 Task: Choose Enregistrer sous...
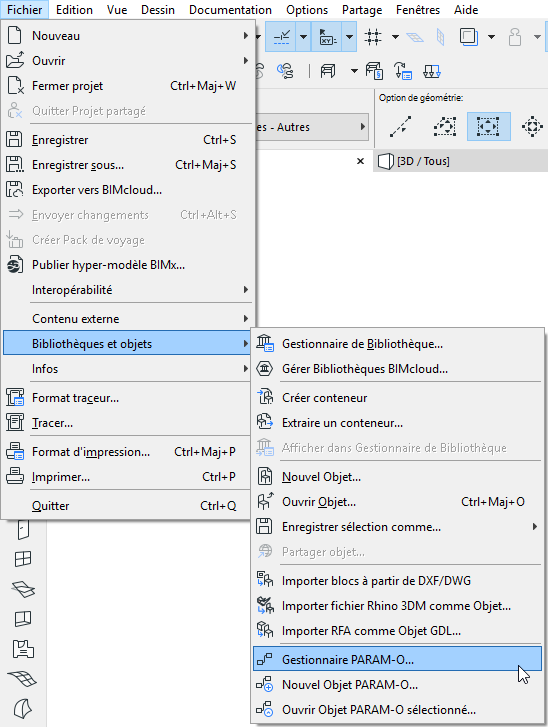(x=128, y=165)
